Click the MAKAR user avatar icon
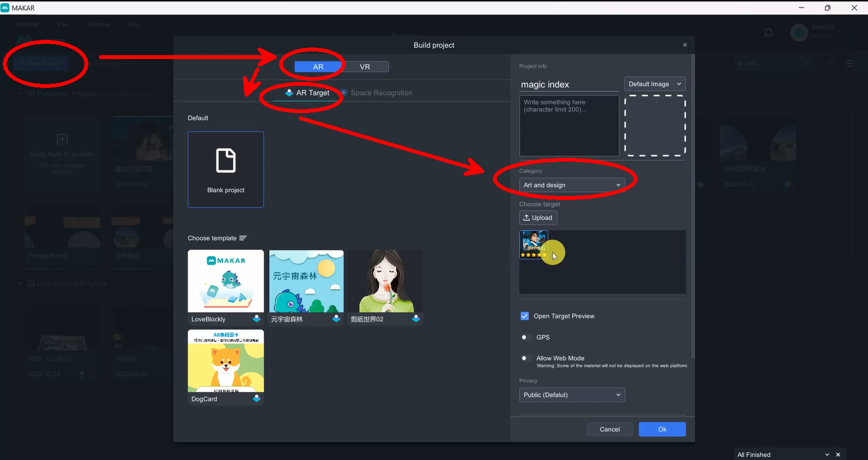 pos(799,33)
